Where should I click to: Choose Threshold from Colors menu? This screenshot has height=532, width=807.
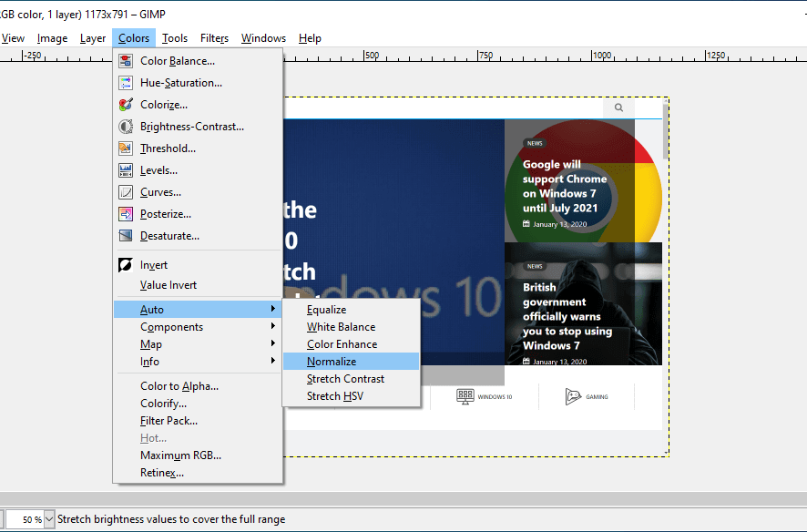point(198,148)
